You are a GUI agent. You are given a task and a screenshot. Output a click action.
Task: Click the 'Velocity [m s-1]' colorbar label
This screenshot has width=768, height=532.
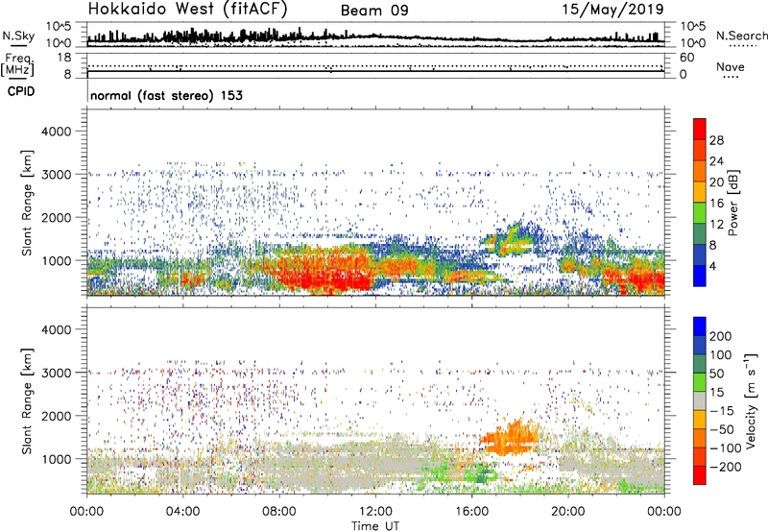click(x=751, y=401)
